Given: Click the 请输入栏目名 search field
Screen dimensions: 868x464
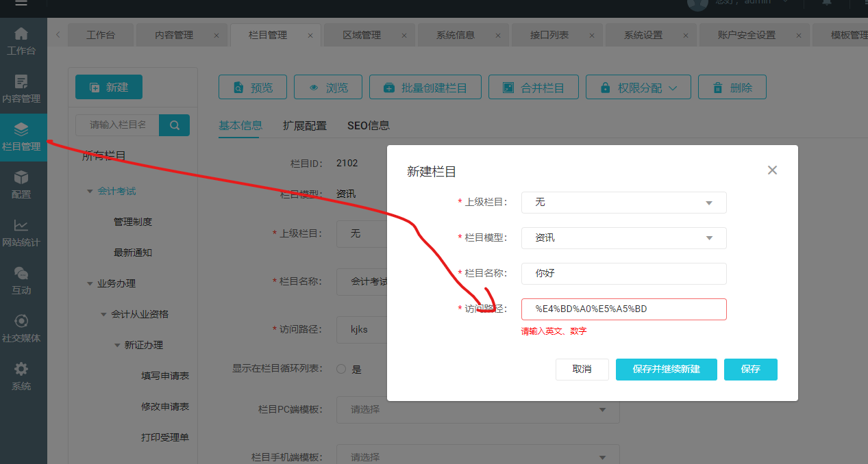Looking at the screenshot, I should (117, 125).
